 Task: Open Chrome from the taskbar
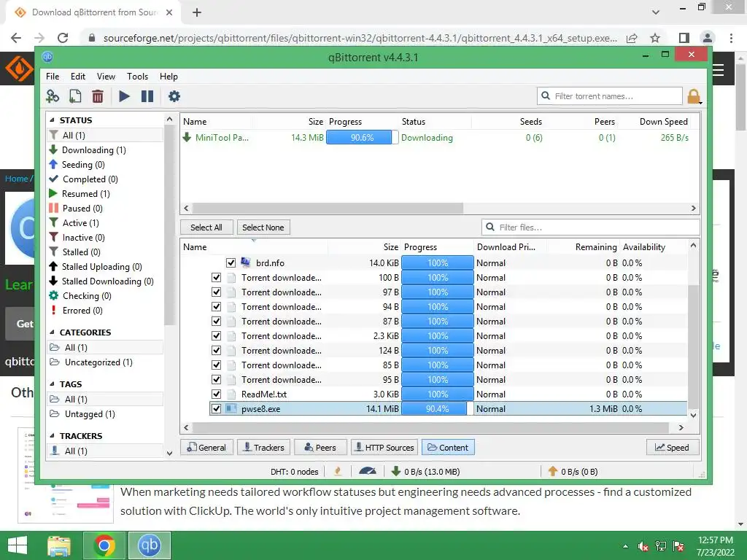click(104, 545)
